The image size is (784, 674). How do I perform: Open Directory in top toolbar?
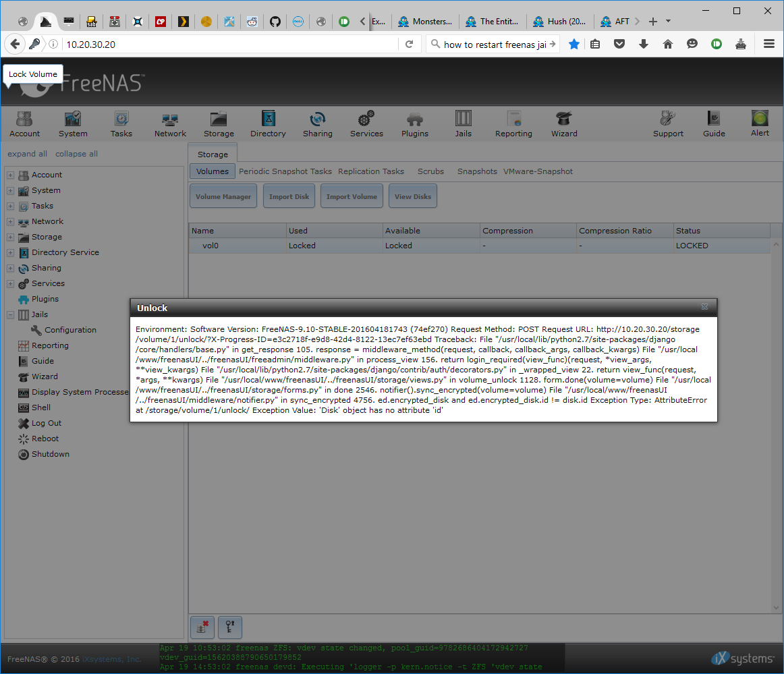268,124
